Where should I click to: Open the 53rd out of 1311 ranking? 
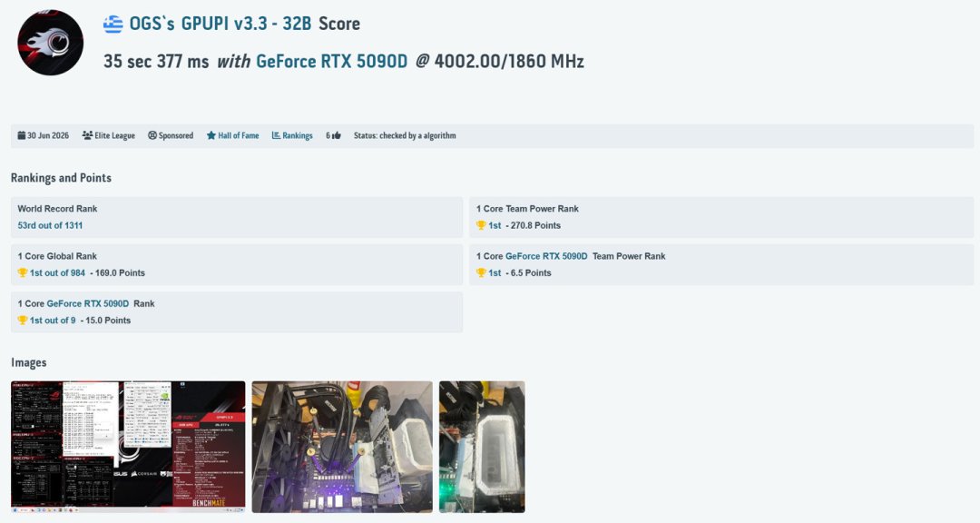(x=50, y=225)
